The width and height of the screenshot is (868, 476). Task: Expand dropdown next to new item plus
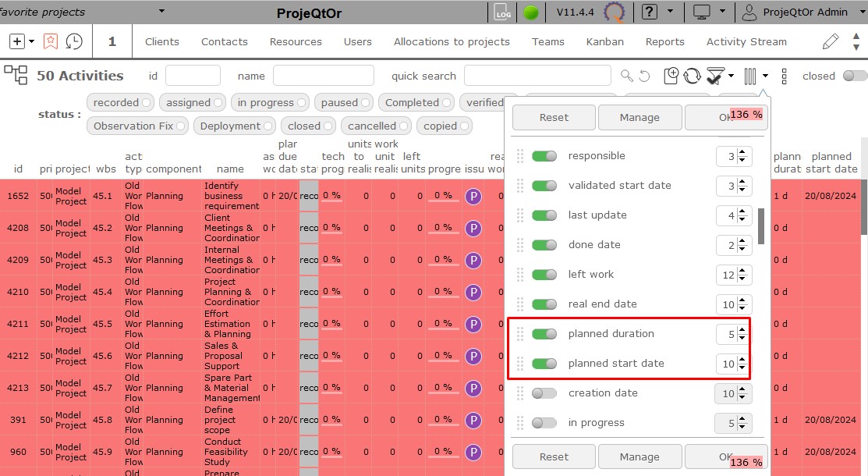pyautogui.click(x=31, y=41)
